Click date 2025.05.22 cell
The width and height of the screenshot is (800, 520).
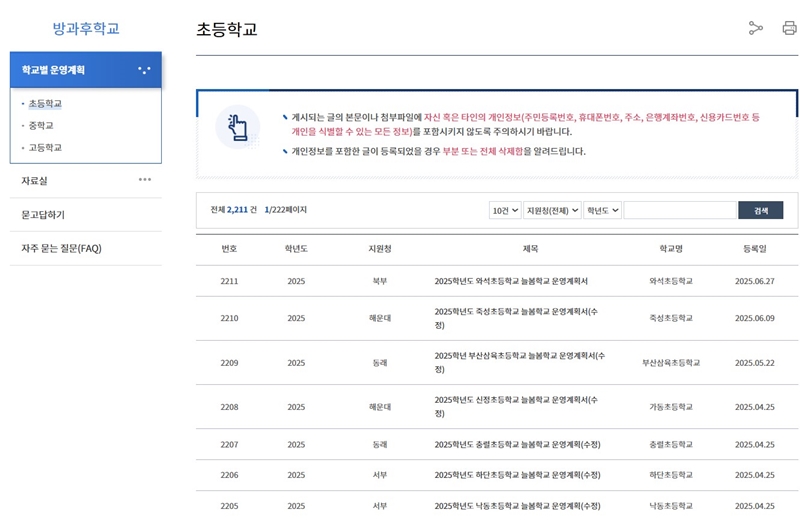(755, 363)
